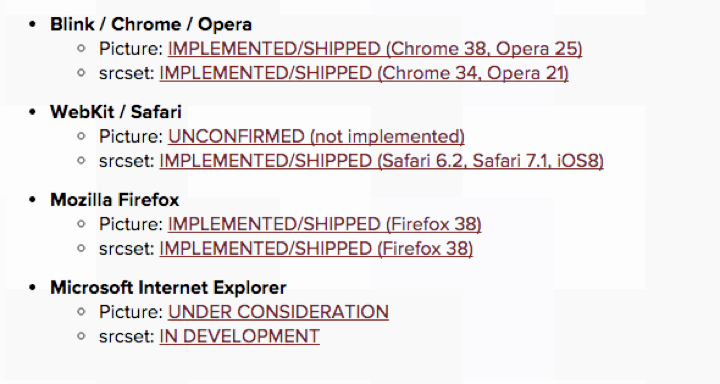Open Chrome 34, Opera 21 srcset status link
The image size is (720, 384).
364,73
